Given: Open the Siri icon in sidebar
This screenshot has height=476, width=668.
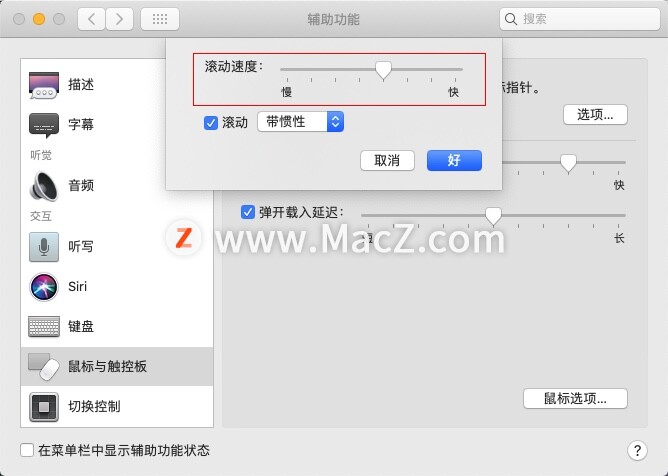Looking at the screenshot, I should 44,287.
